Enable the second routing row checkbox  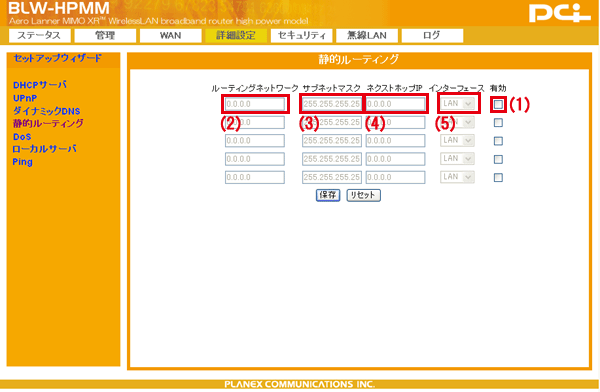click(498, 122)
